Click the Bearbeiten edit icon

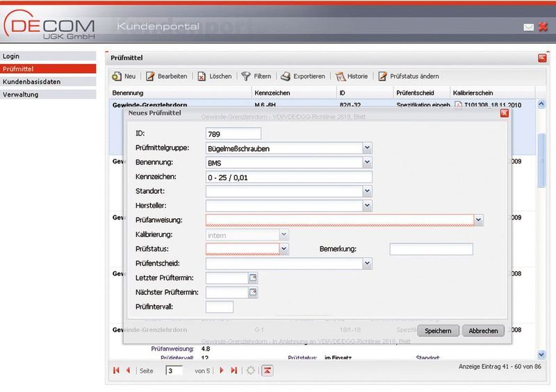[x=150, y=76]
